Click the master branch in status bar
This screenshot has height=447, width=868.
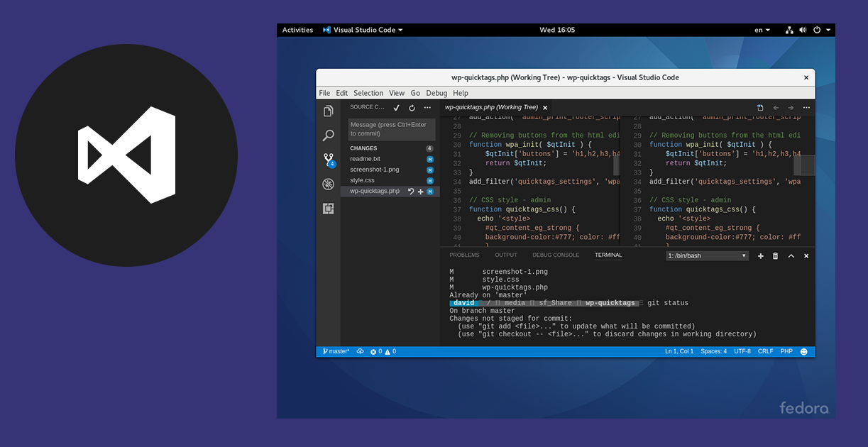coord(336,352)
